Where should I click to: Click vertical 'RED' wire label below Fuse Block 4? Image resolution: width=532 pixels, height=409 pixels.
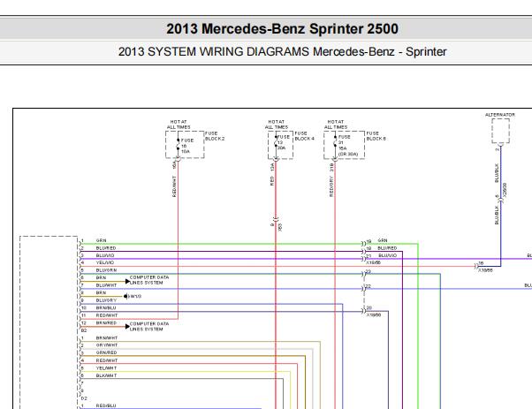[272, 181]
